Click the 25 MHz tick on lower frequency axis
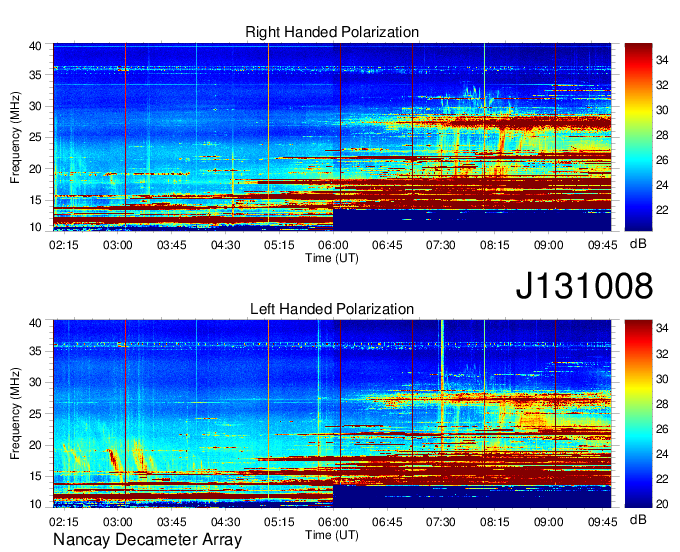The image size is (680, 552). [x=35, y=414]
